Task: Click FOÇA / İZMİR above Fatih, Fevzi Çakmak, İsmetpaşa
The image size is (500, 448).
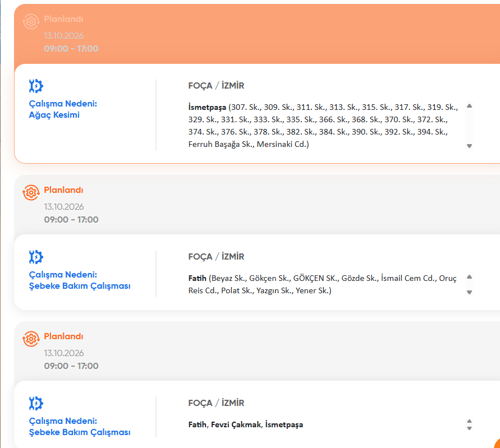Action: coord(216,403)
